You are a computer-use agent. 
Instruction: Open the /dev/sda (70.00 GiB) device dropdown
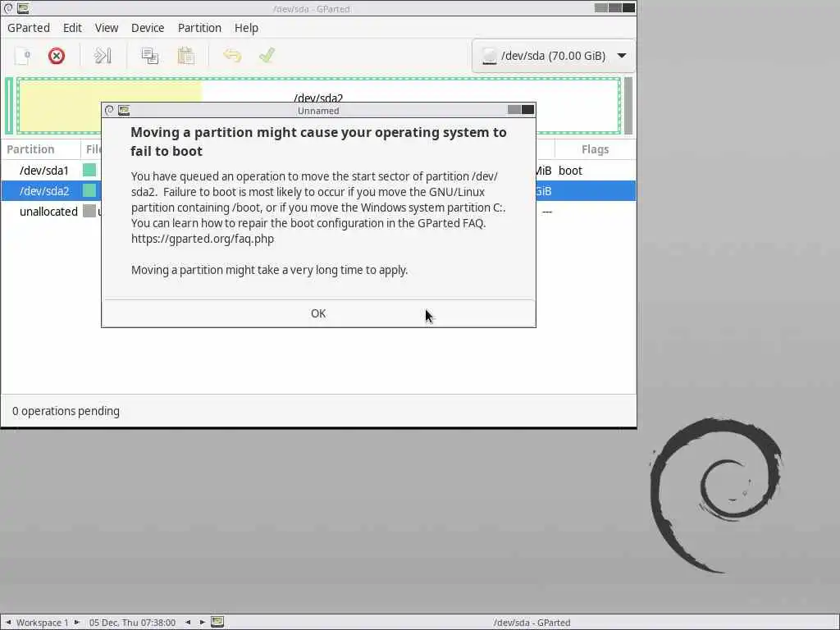554,56
